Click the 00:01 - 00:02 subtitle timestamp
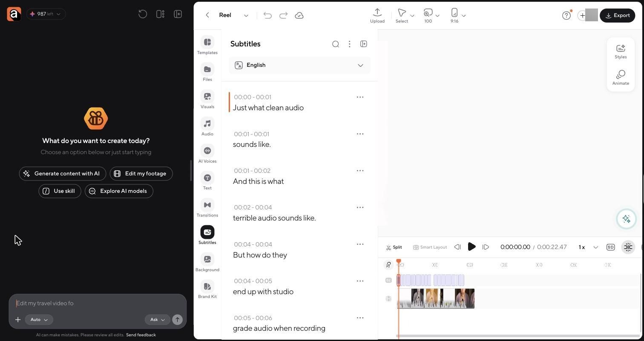The width and height of the screenshot is (644, 341). 252,171
